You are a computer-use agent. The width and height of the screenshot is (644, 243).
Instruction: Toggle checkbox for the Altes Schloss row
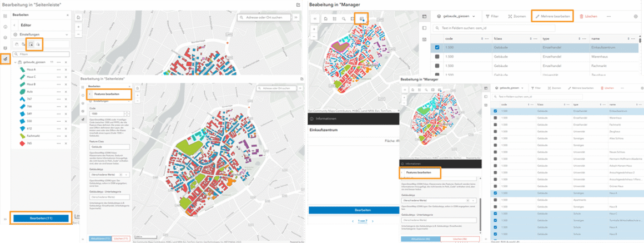[495, 139]
